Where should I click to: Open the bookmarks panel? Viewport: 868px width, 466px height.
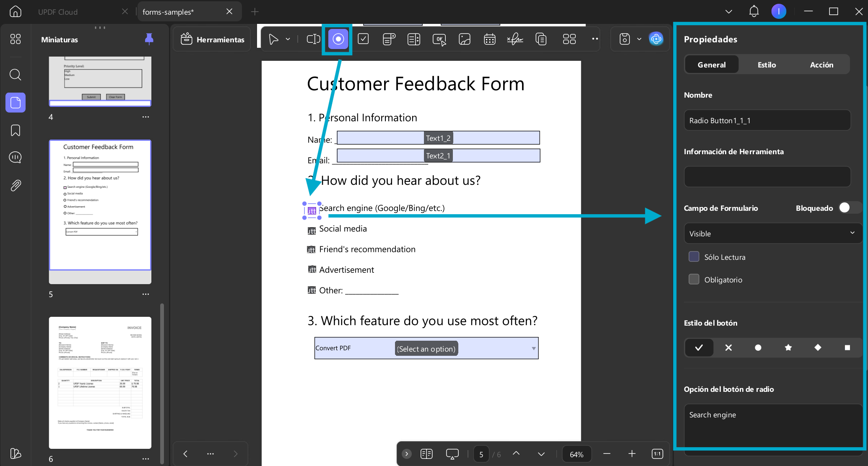click(16, 130)
